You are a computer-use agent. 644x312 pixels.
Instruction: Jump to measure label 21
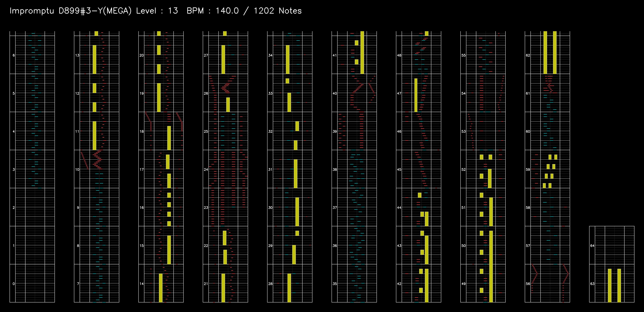(206, 283)
